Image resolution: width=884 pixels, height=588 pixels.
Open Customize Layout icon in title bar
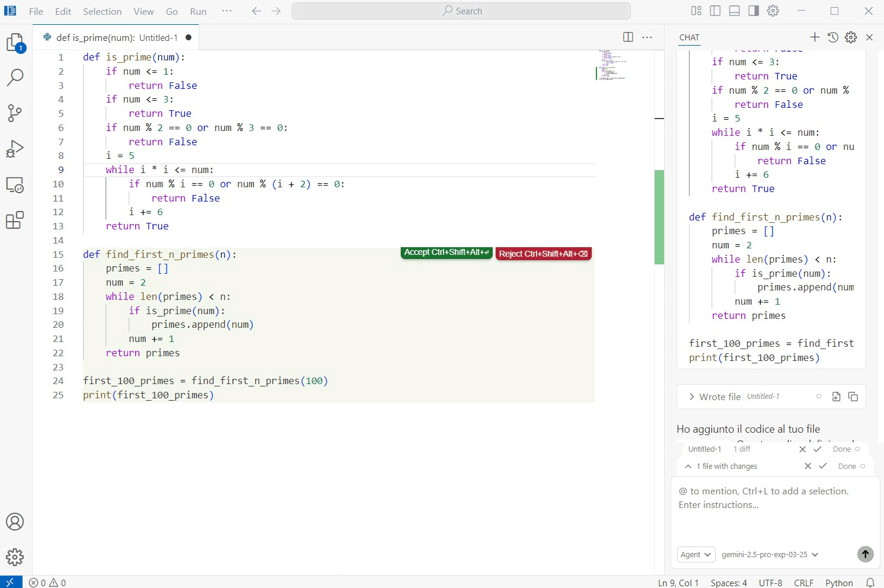tap(696, 11)
